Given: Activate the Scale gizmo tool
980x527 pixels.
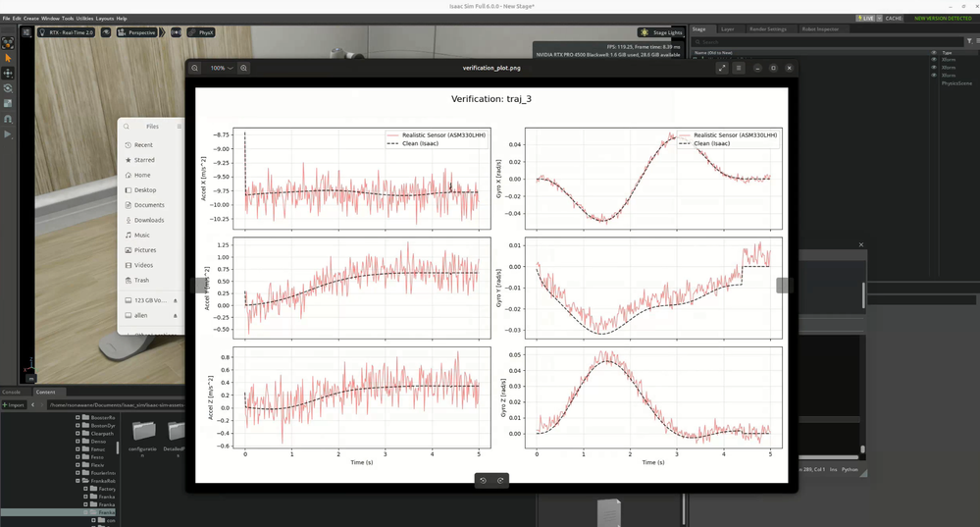Looking at the screenshot, I should [8, 103].
